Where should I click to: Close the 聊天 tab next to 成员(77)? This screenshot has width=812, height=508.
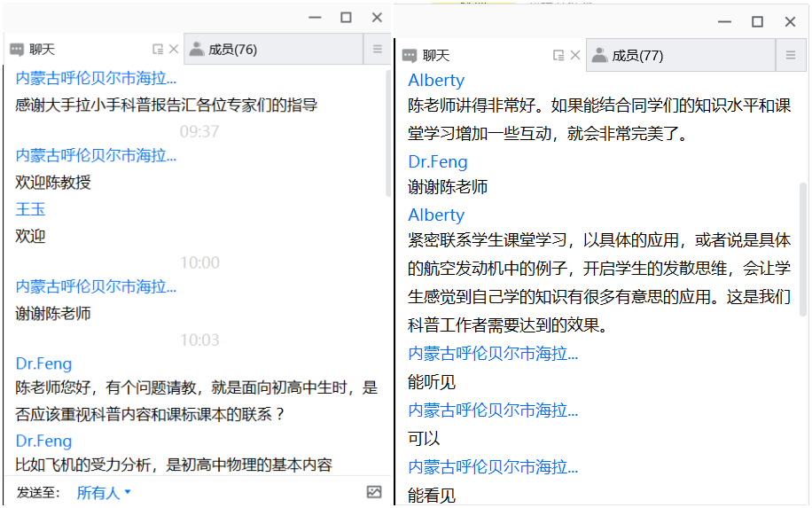coord(575,55)
